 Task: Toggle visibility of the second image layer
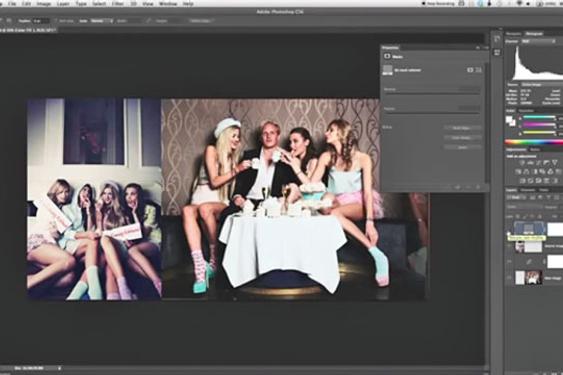pyautogui.click(x=509, y=246)
